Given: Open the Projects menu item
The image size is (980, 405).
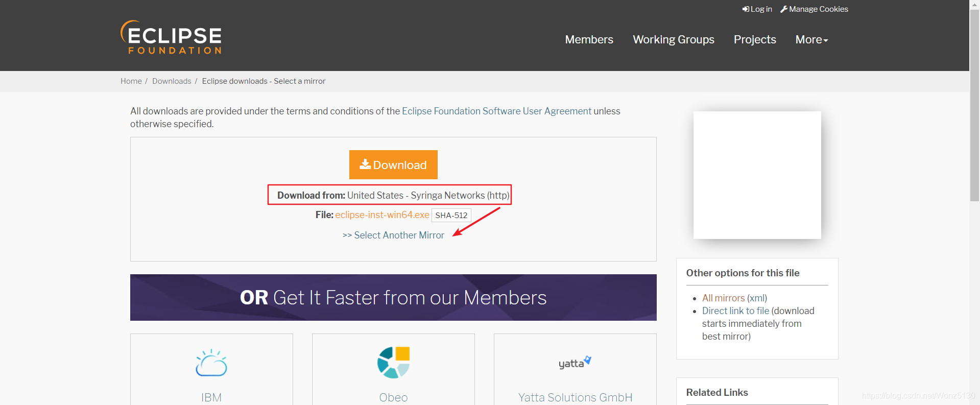Looking at the screenshot, I should (x=755, y=39).
